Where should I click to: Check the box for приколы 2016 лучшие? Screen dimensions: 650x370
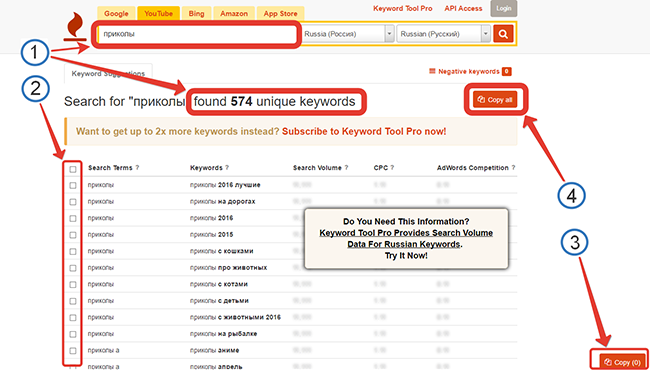click(73, 185)
